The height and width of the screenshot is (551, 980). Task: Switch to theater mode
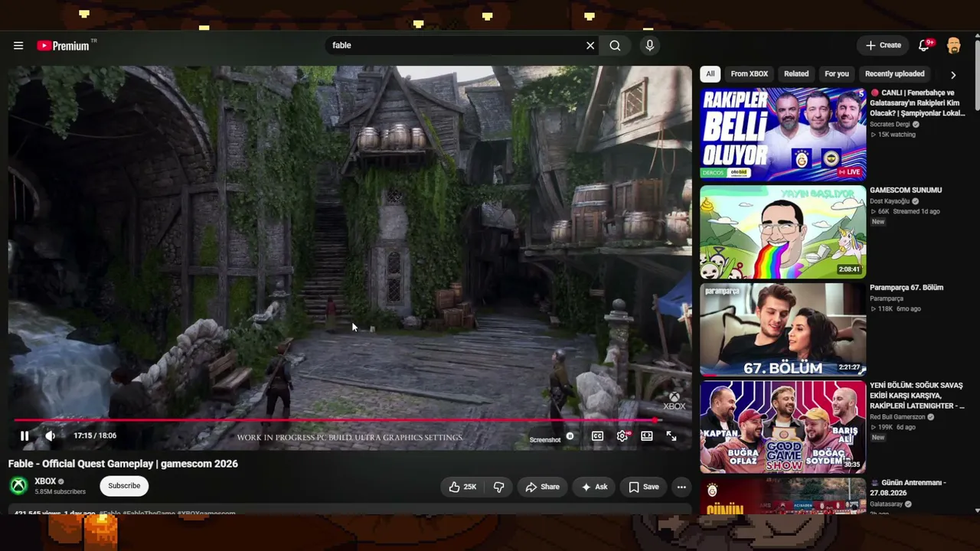tap(647, 436)
